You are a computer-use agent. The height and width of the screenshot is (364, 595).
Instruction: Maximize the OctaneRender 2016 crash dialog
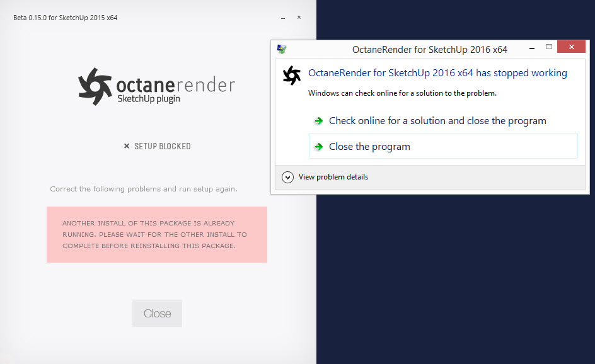pyautogui.click(x=549, y=47)
